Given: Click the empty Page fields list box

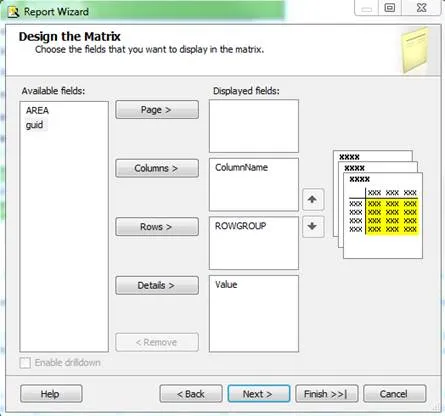Looking at the screenshot, I should 254,126.
